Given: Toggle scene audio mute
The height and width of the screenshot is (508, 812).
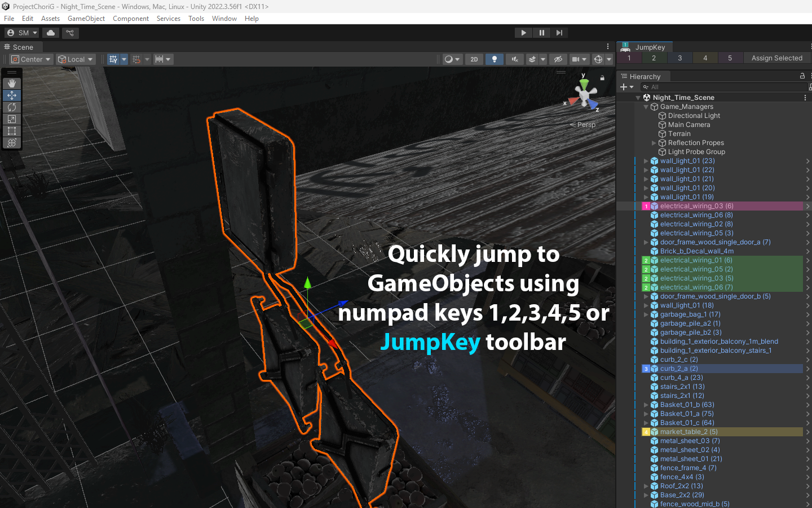Looking at the screenshot, I should [515, 59].
